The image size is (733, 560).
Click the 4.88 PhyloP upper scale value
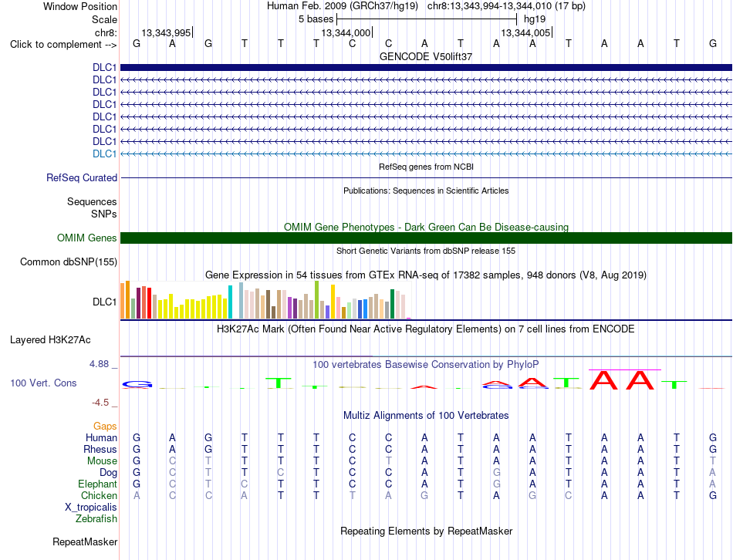(x=99, y=363)
